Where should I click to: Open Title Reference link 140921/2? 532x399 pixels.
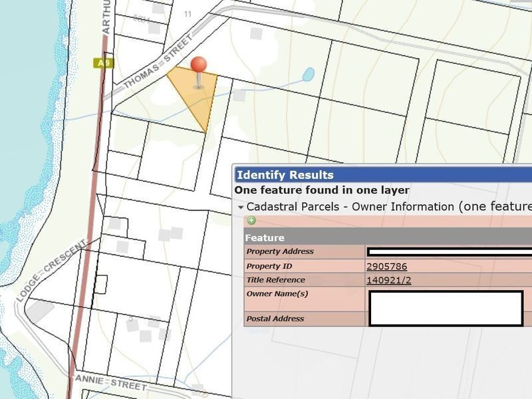pos(389,280)
